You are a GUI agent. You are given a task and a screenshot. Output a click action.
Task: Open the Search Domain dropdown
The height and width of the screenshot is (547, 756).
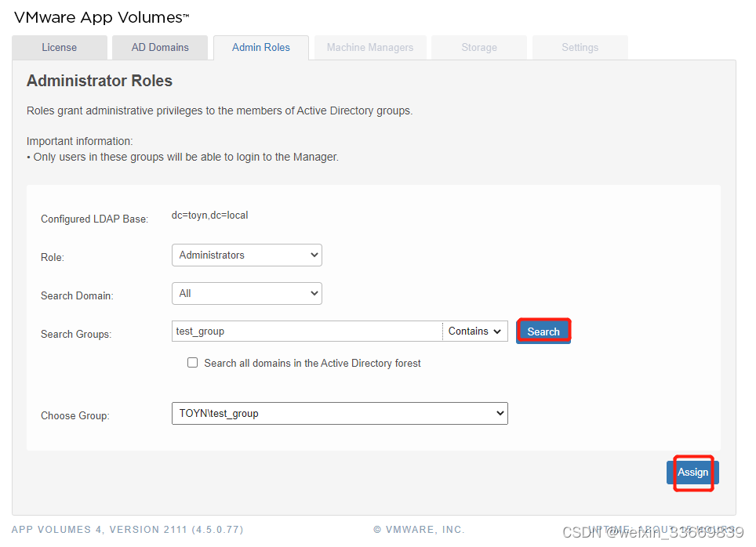tap(246, 294)
